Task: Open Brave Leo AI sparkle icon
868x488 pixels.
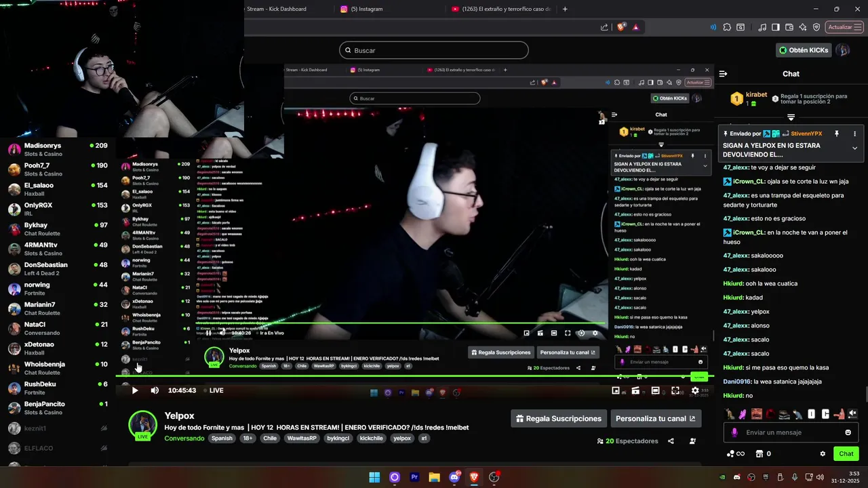Action: tap(803, 27)
